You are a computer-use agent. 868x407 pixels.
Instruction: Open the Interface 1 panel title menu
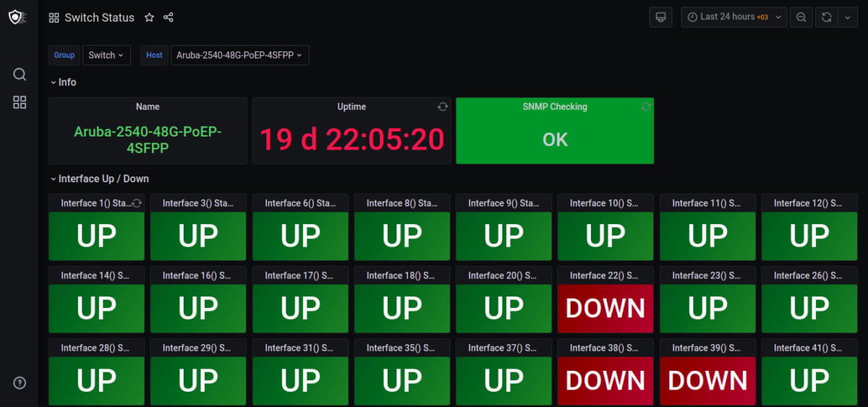coord(94,203)
